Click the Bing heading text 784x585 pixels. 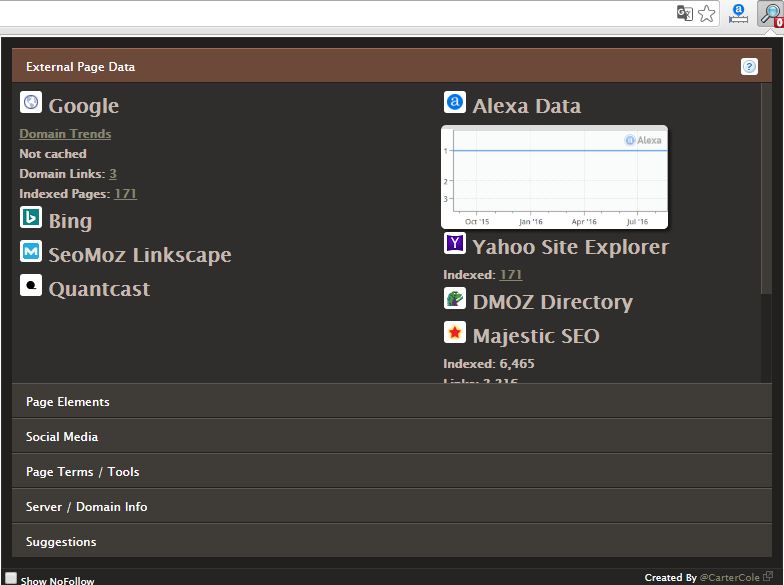pos(70,221)
